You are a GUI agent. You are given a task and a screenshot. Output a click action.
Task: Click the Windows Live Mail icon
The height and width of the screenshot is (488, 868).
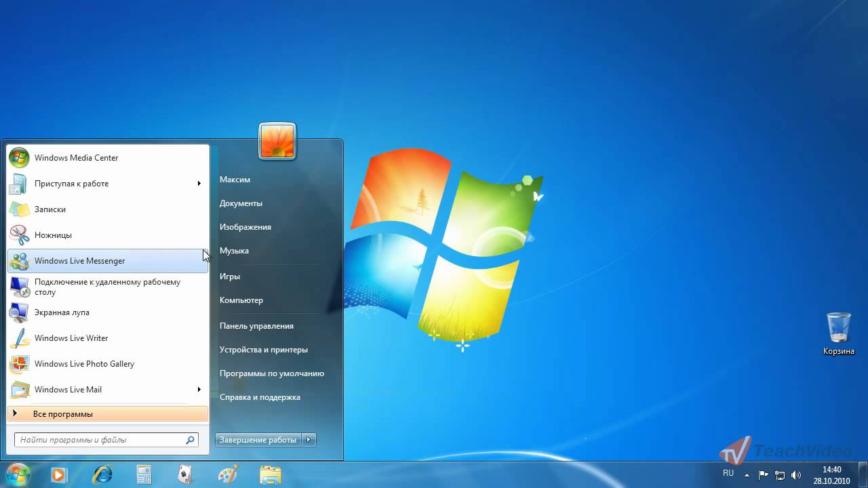coord(19,390)
